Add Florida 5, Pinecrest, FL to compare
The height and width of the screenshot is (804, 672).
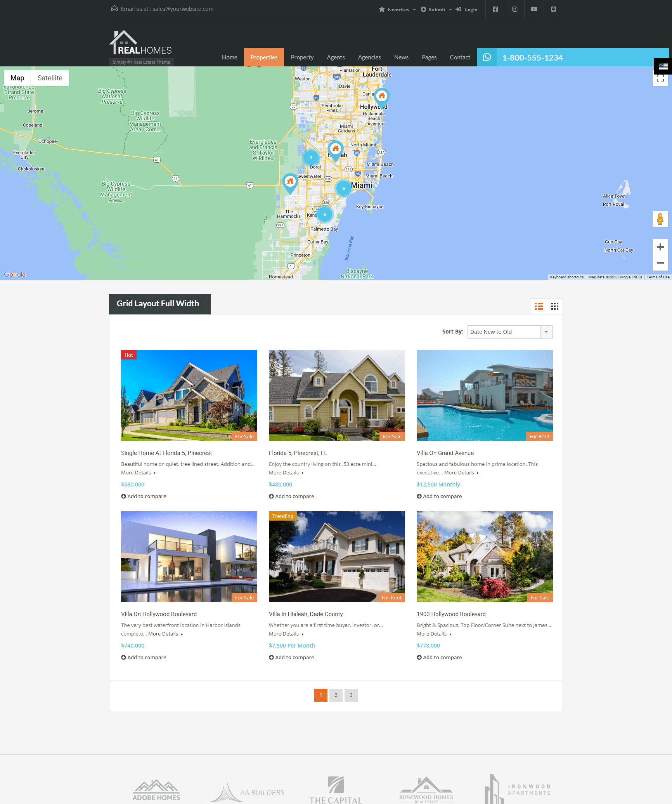pos(291,496)
